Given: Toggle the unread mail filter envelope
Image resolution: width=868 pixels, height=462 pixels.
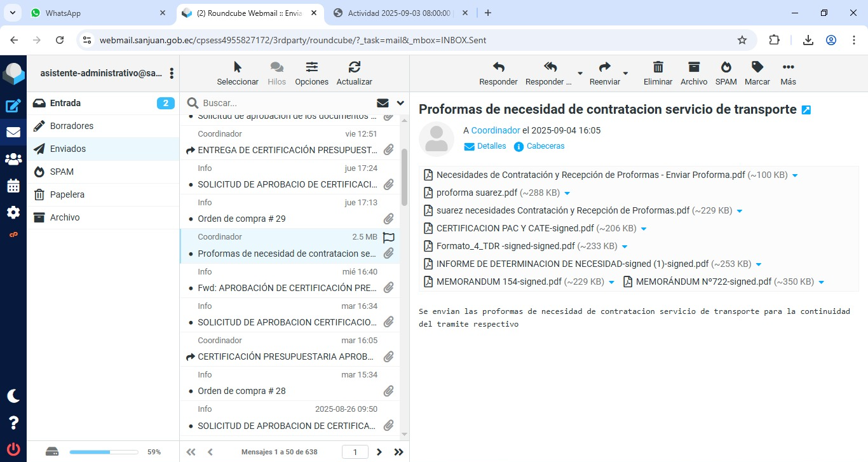Looking at the screenshot, I should (x=383, y=103).
